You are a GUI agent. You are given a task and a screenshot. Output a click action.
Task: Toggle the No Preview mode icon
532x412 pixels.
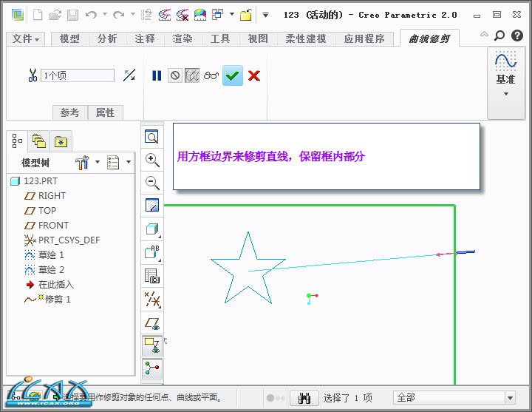[175, 75]
